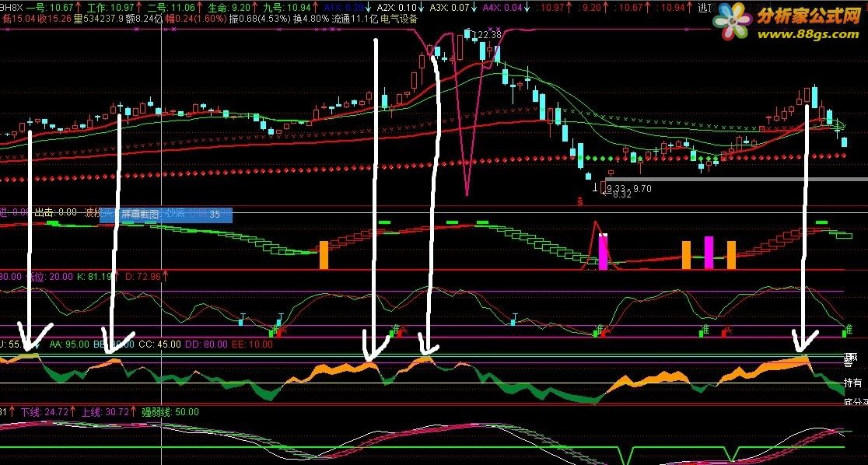Select the 9.33 - 9.70 range label
The image size is (868, 465).
629,189
